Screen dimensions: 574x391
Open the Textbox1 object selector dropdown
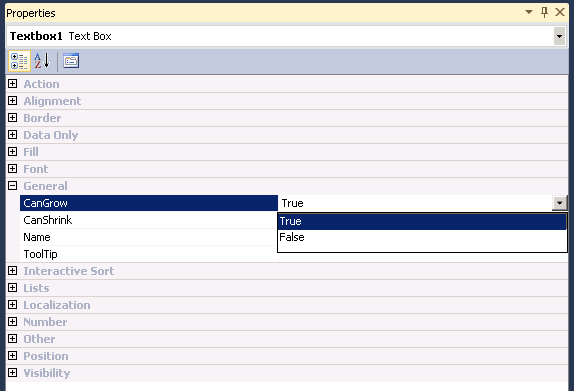(x=559, y=36)
